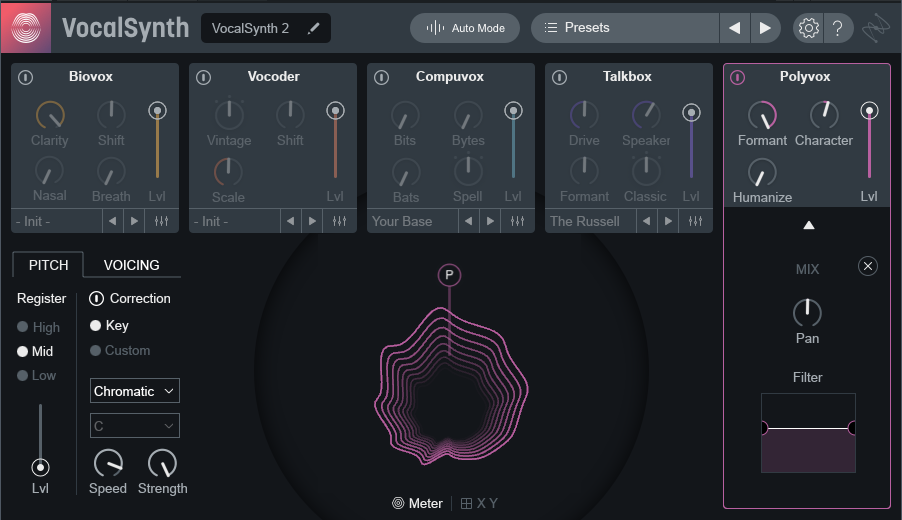Switch visualizer to X Y view

coord(479,503)
